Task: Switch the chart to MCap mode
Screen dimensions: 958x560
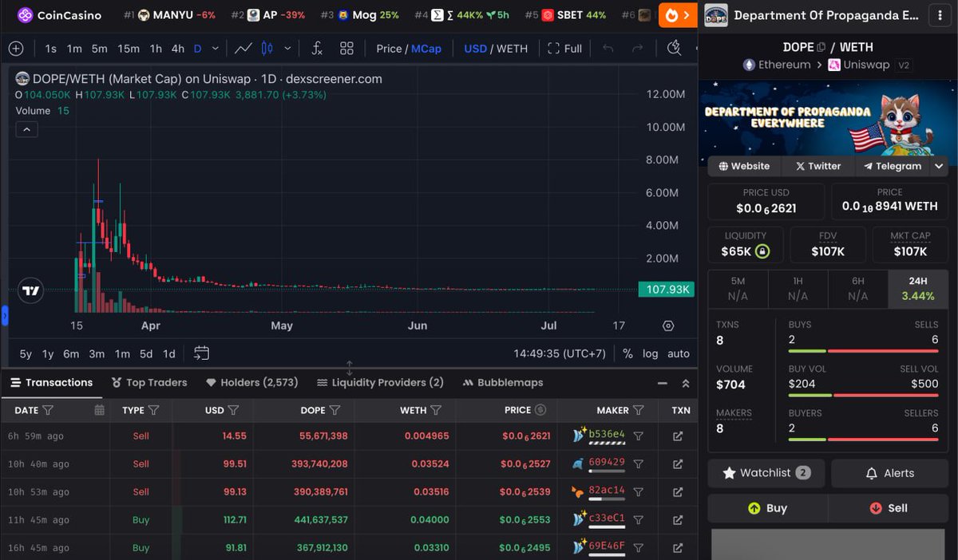Action: click(x=426, y=49)
